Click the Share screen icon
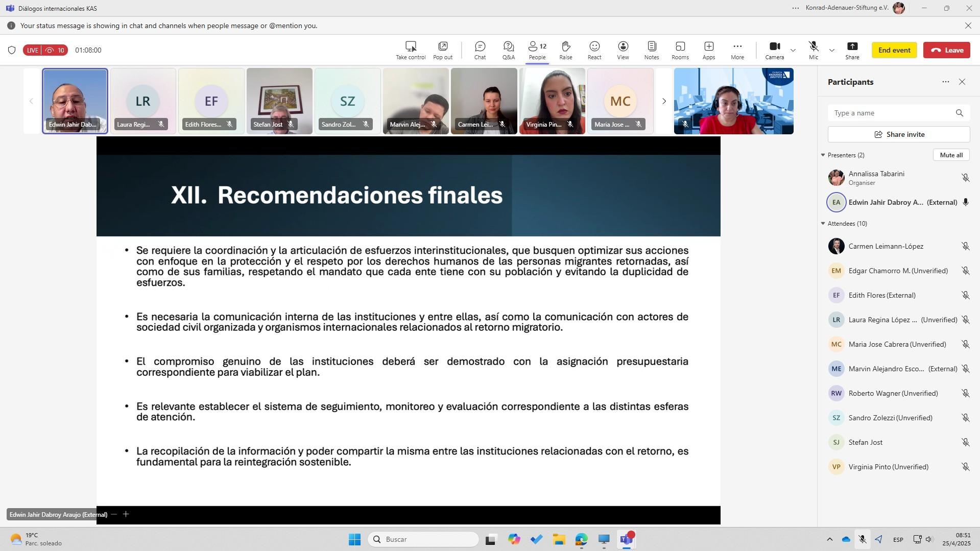Screen dimensions: 980x551 pyautogui.click(x=852, y=50)
